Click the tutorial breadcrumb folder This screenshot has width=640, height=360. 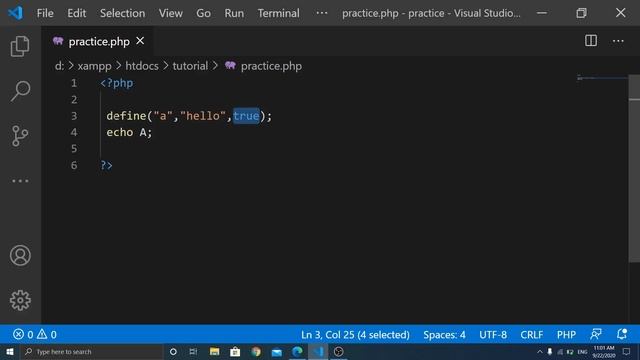pyautogui.click(x=190, y=66)
